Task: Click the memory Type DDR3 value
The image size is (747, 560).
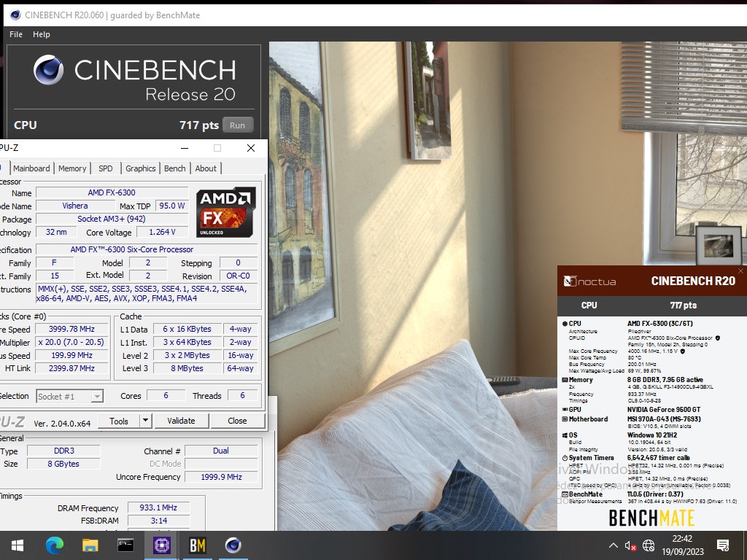Action: (x=64, y=451)
